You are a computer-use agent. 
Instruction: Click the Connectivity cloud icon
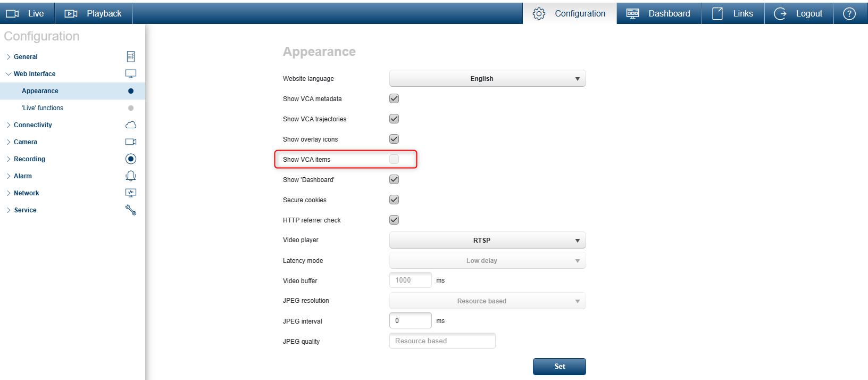(x=131, y=125)
